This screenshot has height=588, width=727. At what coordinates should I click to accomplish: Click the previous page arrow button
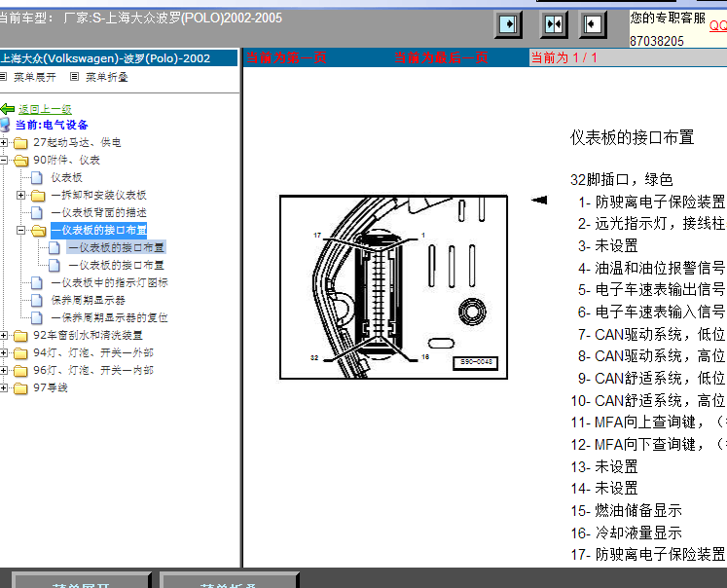pos(593,24)
